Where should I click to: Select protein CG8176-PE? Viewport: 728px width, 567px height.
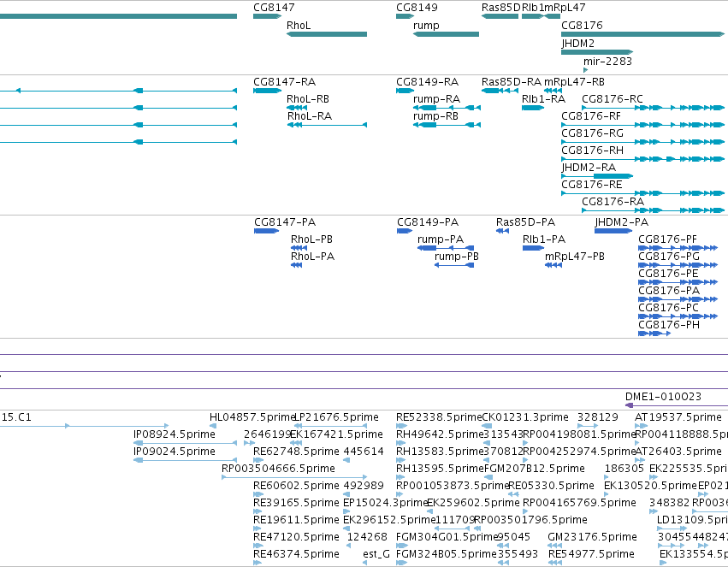pyautogui.click(x=668, y=274)
